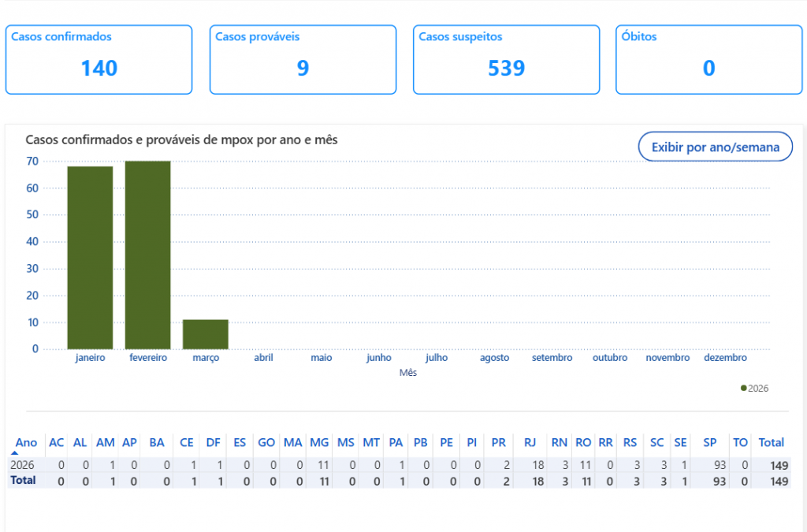Sort the table by the RJ column
Image resolution: width=807 pixels, height=532 pixels.
[x=530, y=443]
